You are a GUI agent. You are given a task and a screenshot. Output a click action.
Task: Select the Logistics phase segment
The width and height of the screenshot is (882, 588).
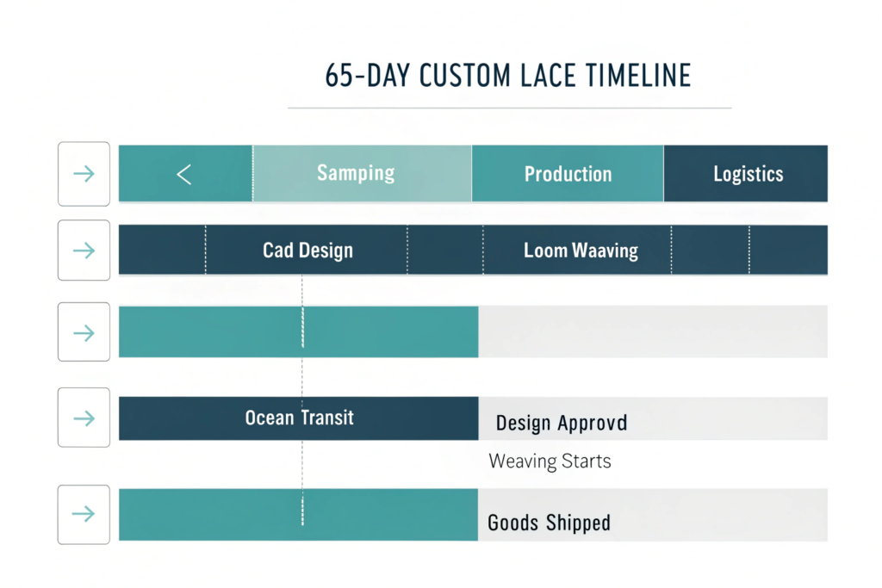click(746, 174)
